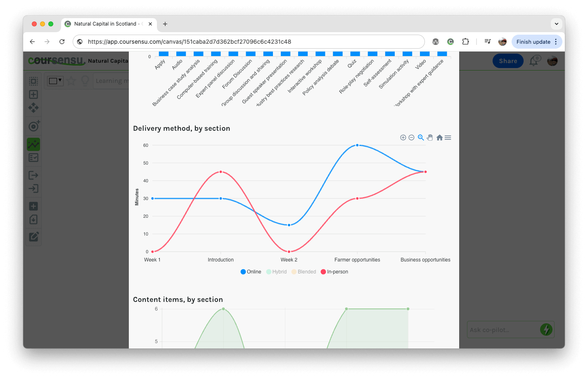Toggle the Blended series in legend

pos(303,272)
